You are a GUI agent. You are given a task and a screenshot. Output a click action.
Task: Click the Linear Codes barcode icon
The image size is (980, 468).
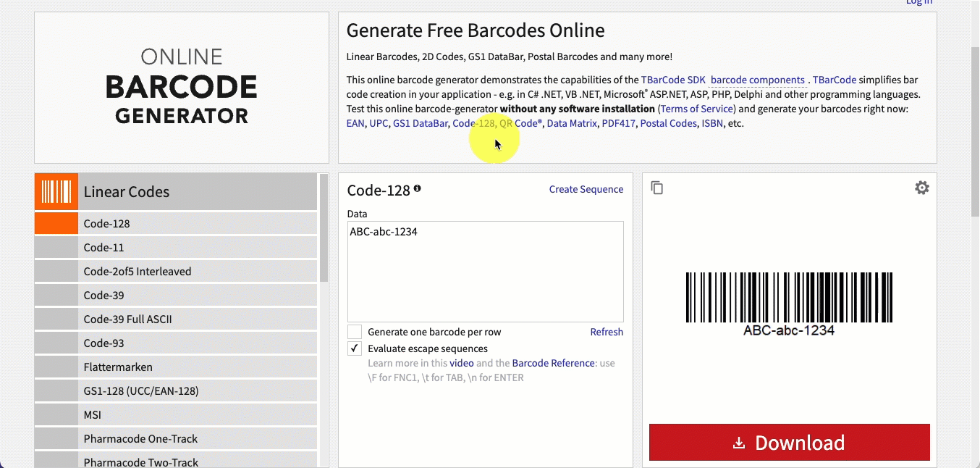(x=56, y=192)
